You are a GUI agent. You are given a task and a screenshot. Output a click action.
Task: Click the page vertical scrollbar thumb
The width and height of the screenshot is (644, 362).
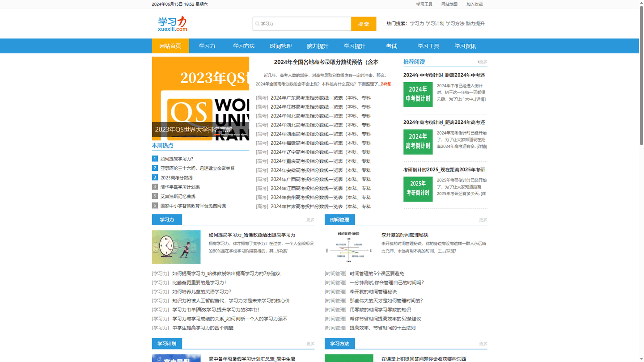pos(641,76)
